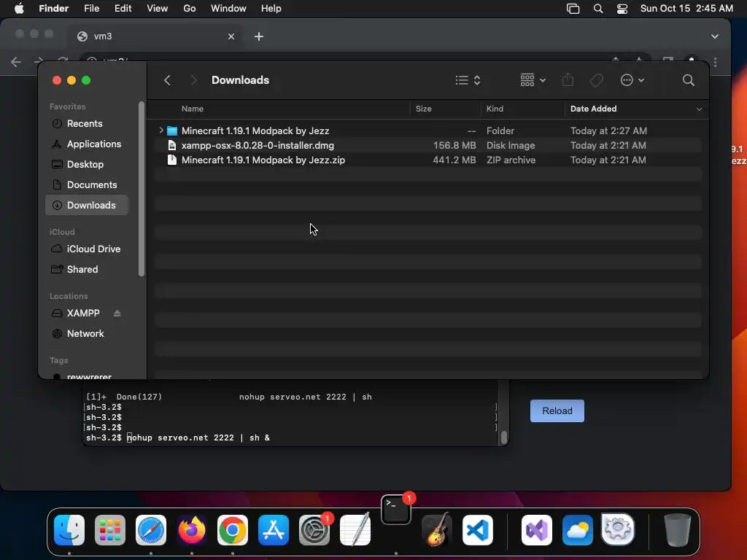Click the terminal scrollbar in browser window
This screenshot has height=560, width=747.
[503, 437]
